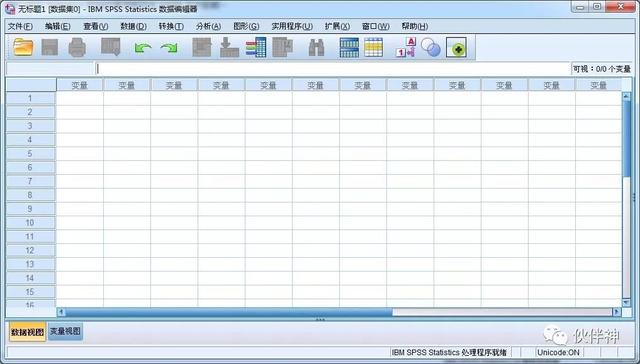Open the colorful Variables icon
Image resolution: width=640 pixels, height=364 pixels.
click(x=256, y=47)
